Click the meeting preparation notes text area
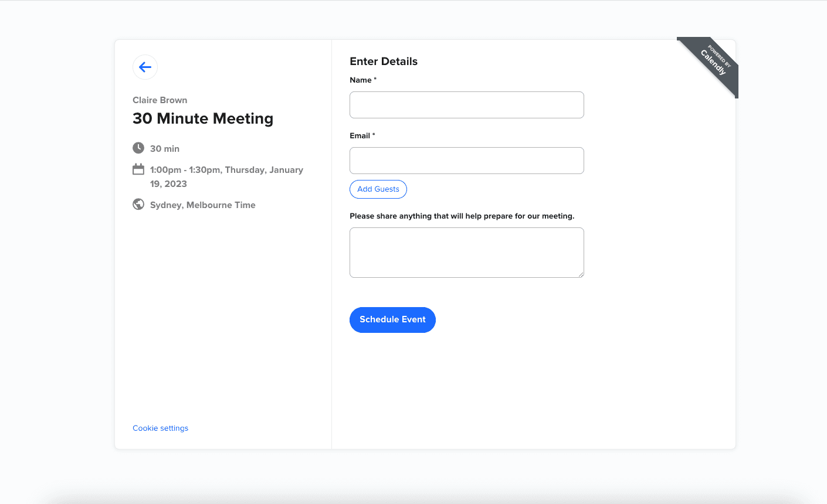This screenshot has width=827, height=504. [x=466, y=252]
